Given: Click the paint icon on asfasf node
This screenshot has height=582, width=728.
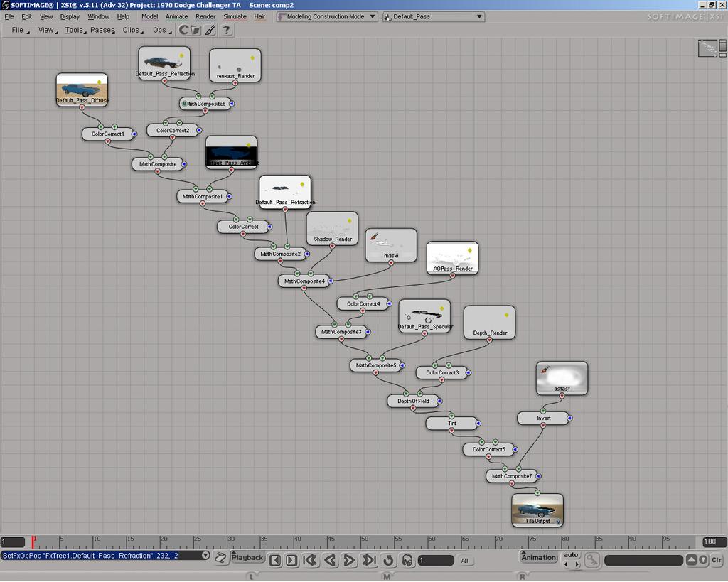Looking at the screenshot, I should click(x=545, y=370).
